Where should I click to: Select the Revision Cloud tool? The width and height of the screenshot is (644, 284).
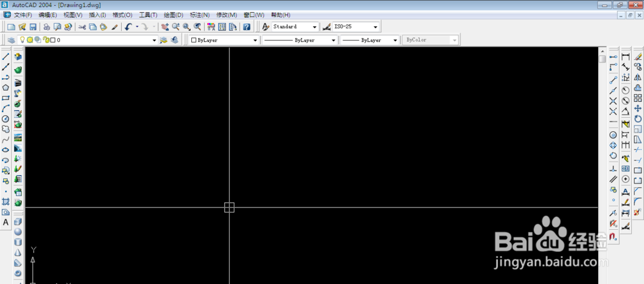[6, 129]
